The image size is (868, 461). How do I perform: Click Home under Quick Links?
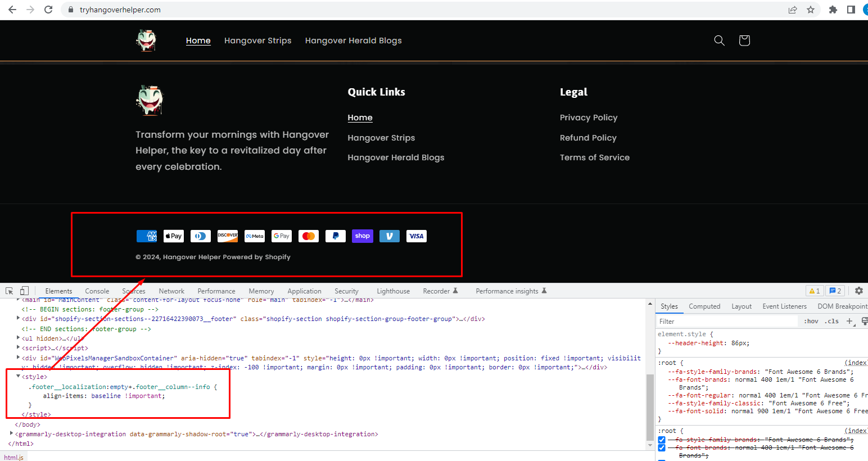coord(360,117)
